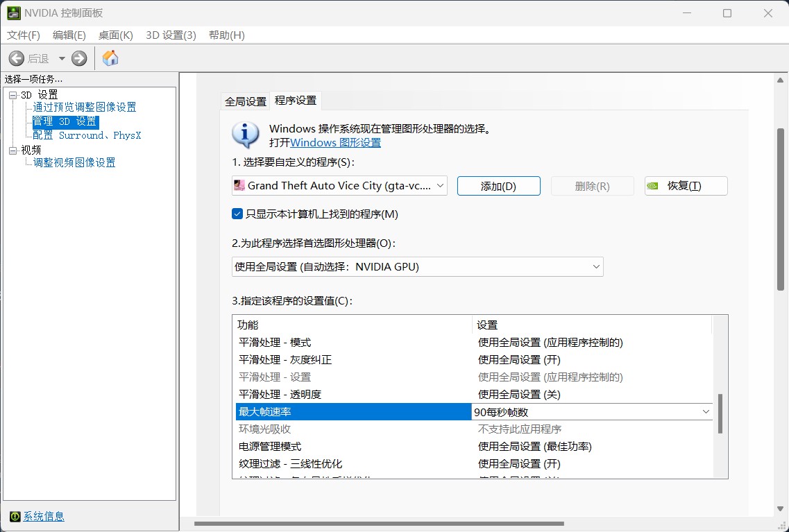
Task: Select the 平滑处理 - 模式 row
Action: (x=474, y=343)
